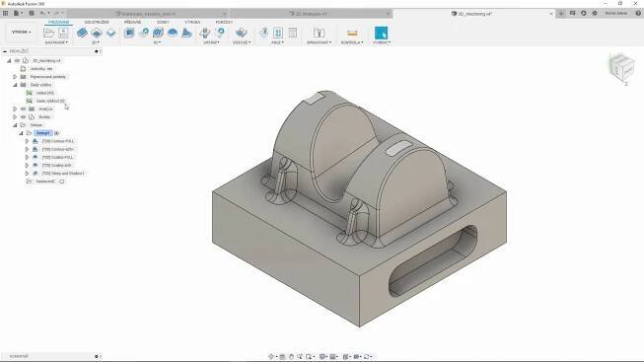Click the Post Process icon

(x=278, y=33)
